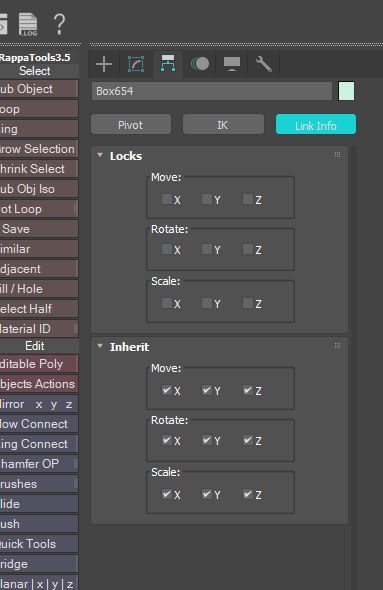Mirror along x in RappaTools
Viewport: 383px width, 590px height.
(x=39, y=404)
